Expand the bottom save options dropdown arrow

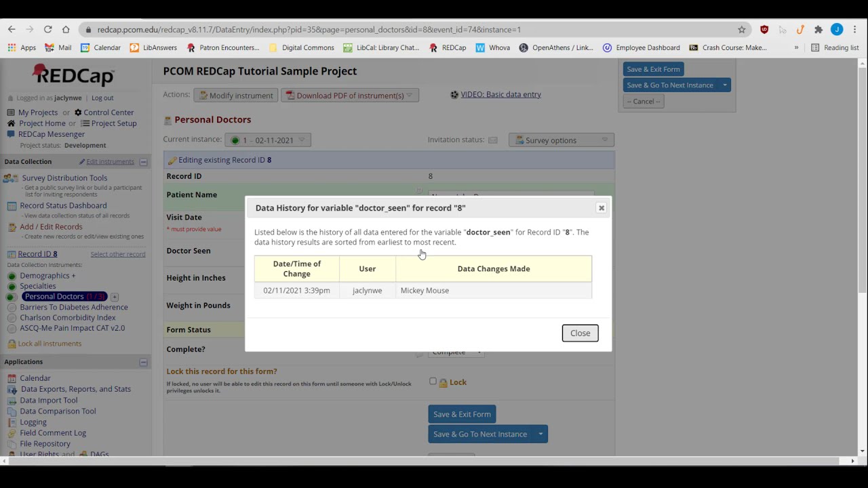point(540,434)
